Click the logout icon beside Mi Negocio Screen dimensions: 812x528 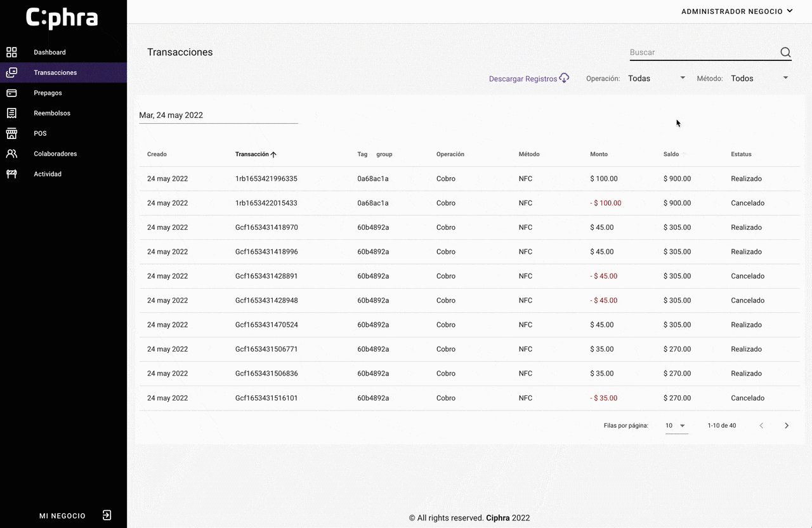click(x=107, y=515)
